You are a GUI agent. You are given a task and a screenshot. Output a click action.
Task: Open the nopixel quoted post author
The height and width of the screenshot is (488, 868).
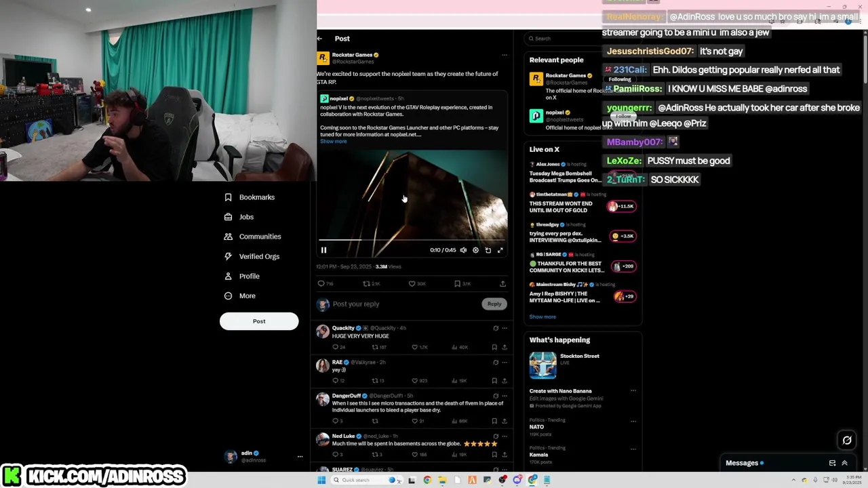tap(338, 99)
